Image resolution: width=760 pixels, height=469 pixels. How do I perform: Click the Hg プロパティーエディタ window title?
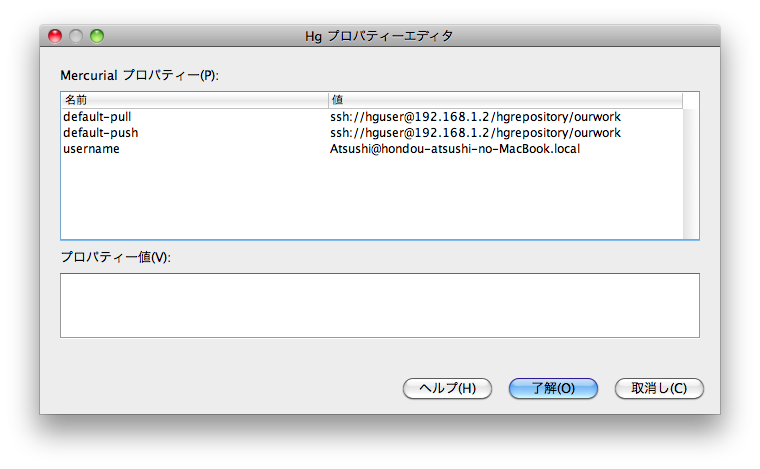pyautogui.click(x=379, y=36)
